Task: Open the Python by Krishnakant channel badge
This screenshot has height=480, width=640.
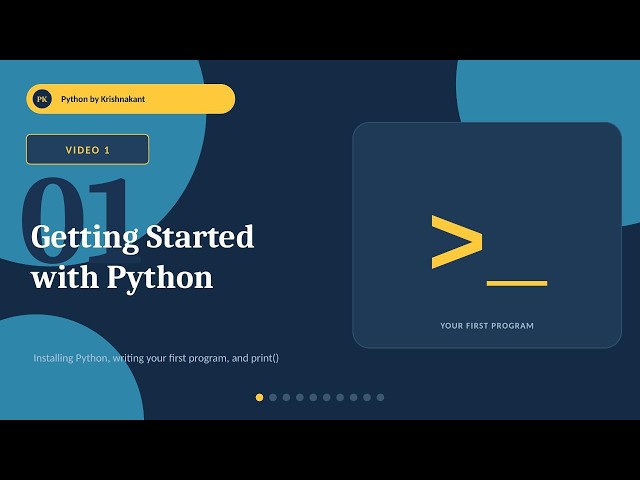Action: click(131, 99)
